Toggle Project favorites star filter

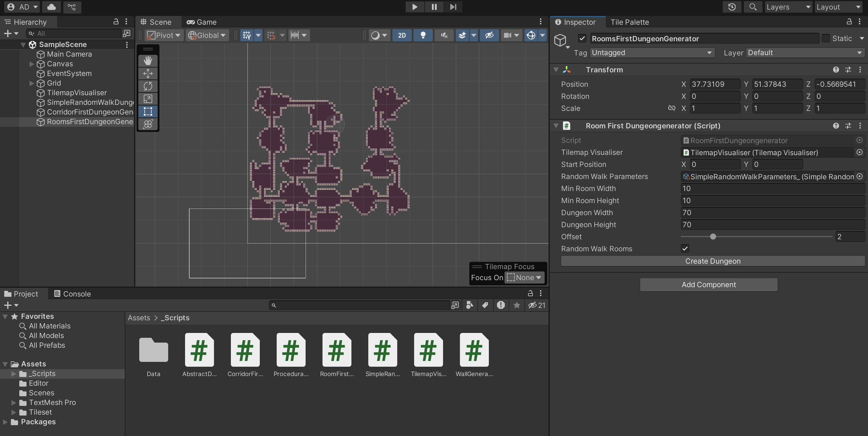(x=517, y=305)
